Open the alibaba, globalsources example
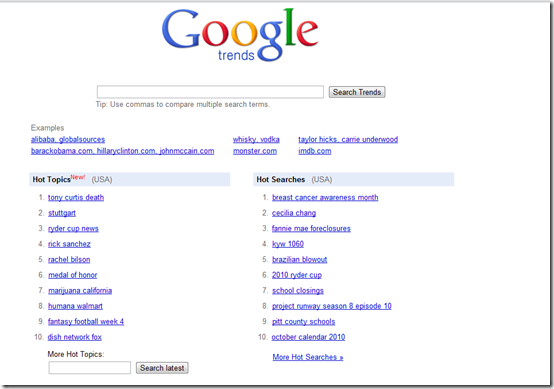This screenshot has width=554, height=389. pyautogui.click(x=68, y=140)
